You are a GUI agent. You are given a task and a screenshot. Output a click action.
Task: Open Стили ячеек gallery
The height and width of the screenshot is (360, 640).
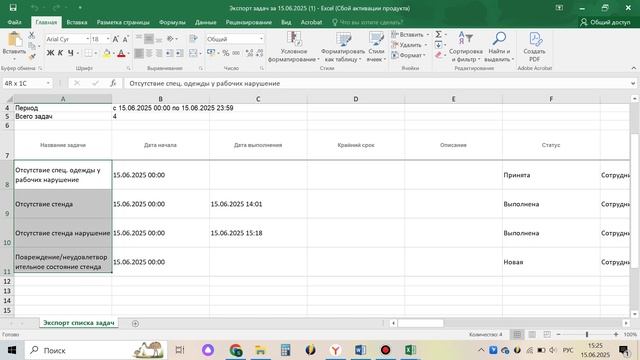(x=376, y=47)
